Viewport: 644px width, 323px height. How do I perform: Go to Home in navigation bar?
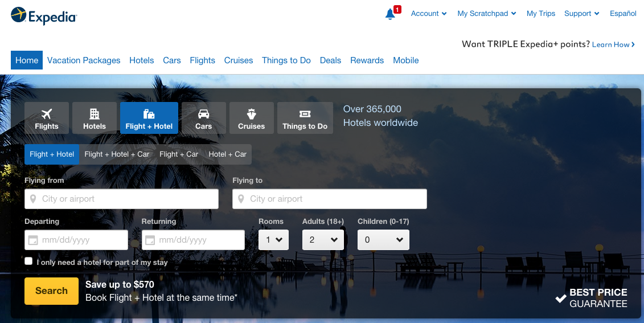pos(27,60)
